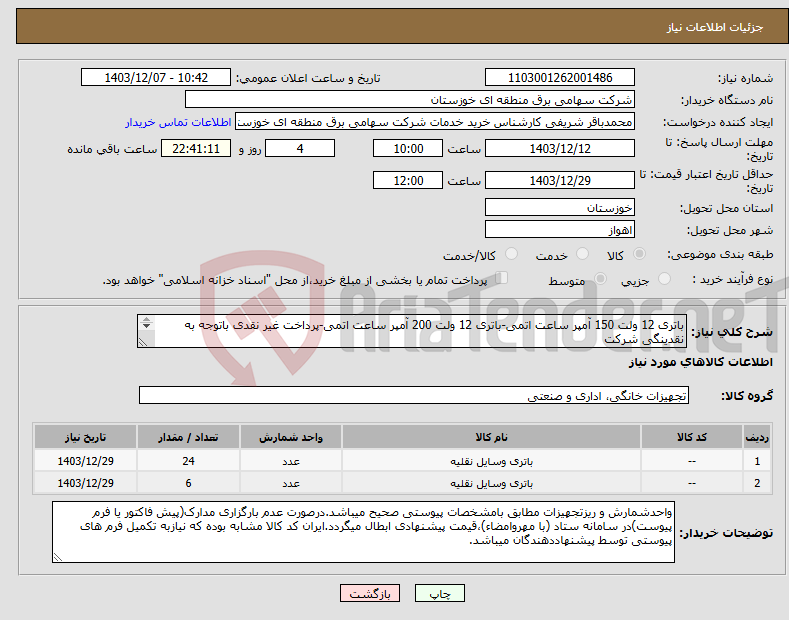This screenshot has height=620, width=789.
Task: Click the توضیحات خریدار notes text area
Action: click(363, 532)
